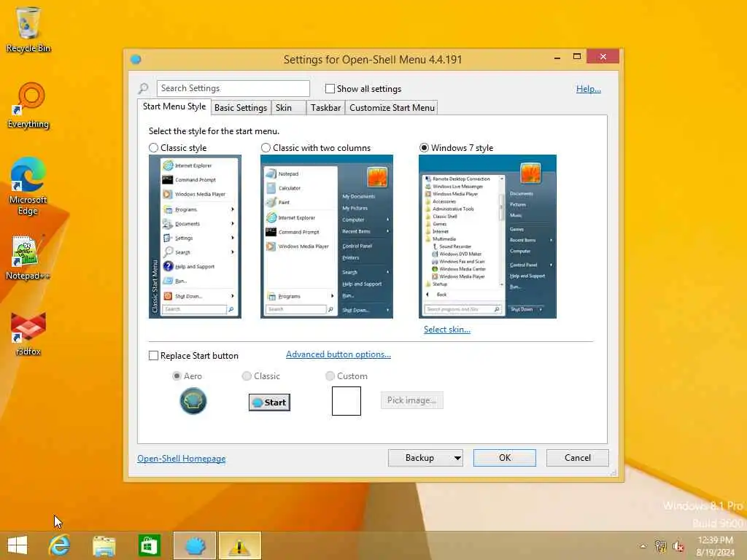
Task: Open the taskbar clock and date
Action: [x=715, y=546]
